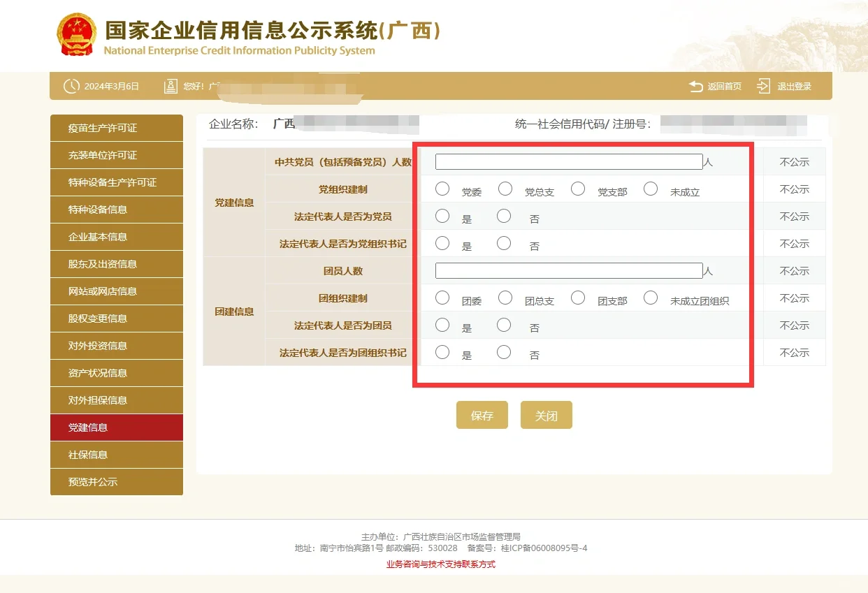The image size is (868, 593).
Task: Select 党总支 radio button
Action: coord(505,189)
